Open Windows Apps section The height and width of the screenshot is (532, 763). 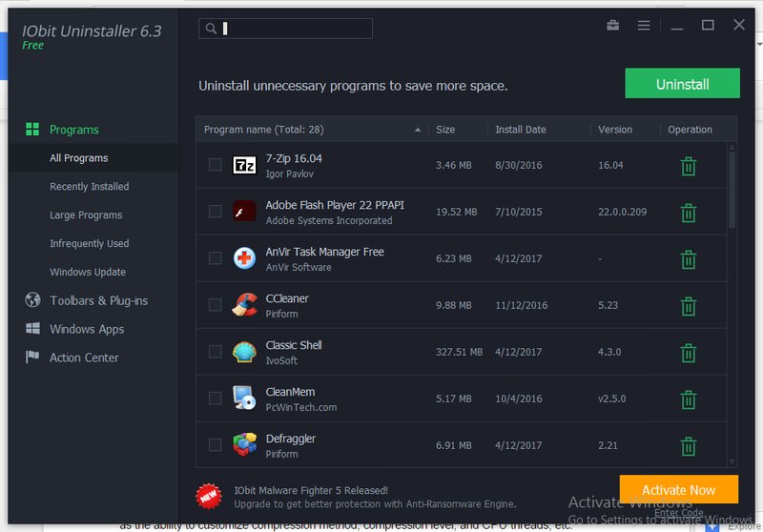click(x=87, y=329)
